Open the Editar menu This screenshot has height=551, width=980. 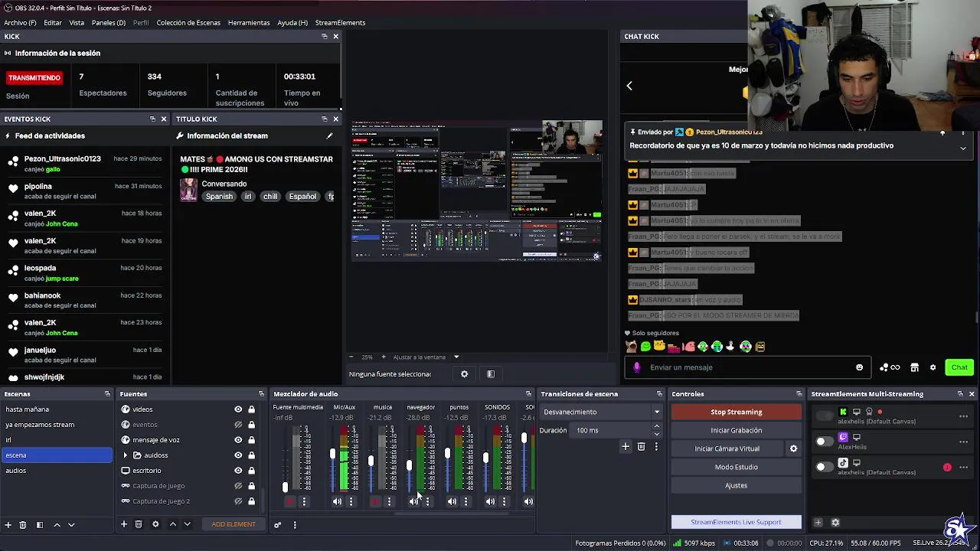point(53,23)
